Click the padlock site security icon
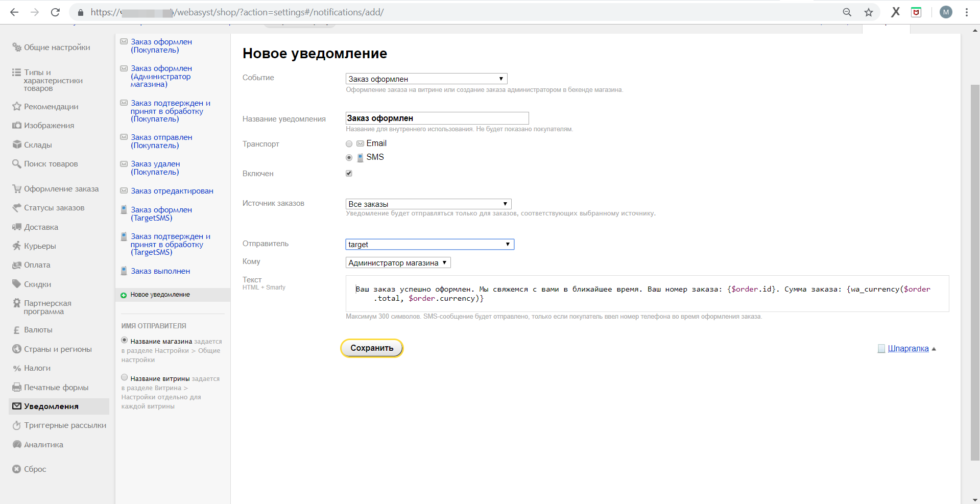980x504 pixels. pos(81,12)
